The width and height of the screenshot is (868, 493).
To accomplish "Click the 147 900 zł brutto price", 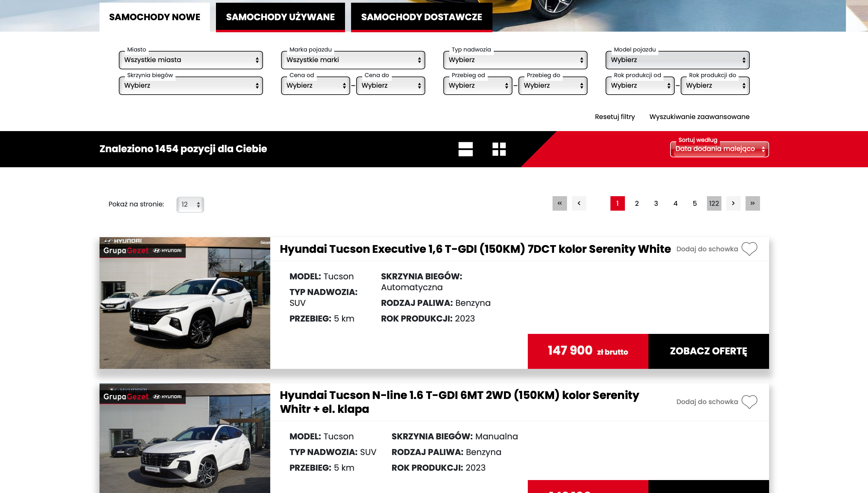I will pos(588,351).
